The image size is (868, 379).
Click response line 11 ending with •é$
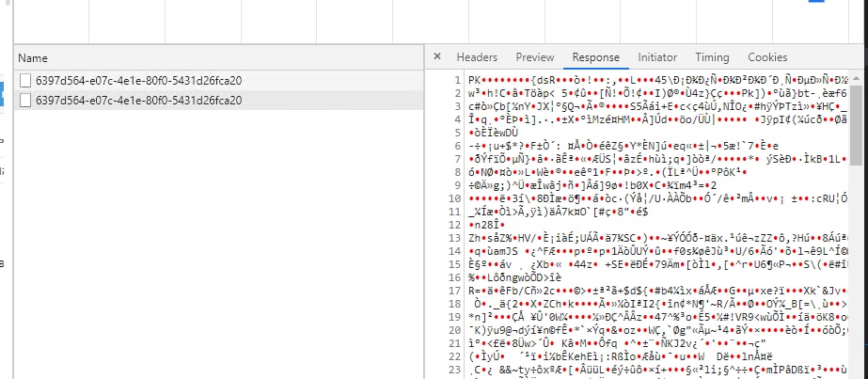tap(559, 212)
